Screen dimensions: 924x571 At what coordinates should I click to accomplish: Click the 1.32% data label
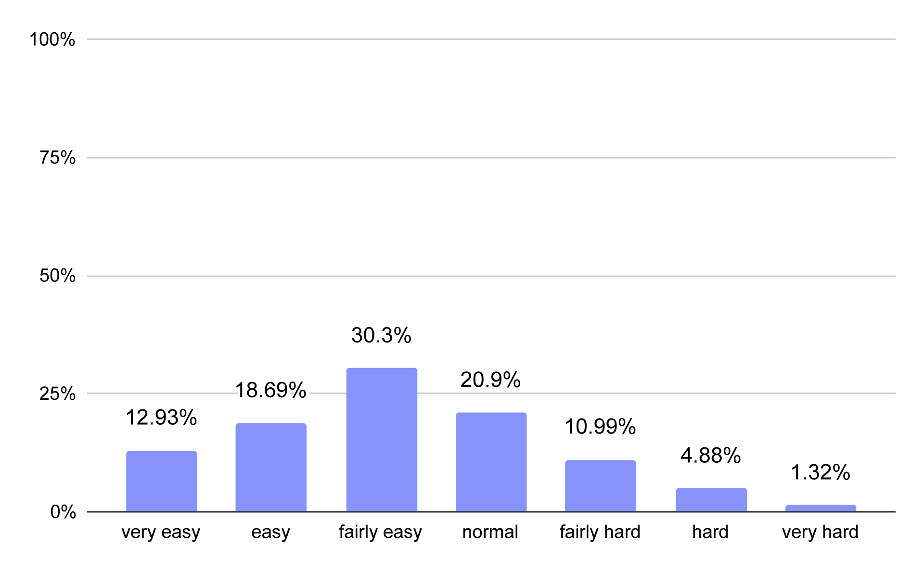tap(821, 472)
